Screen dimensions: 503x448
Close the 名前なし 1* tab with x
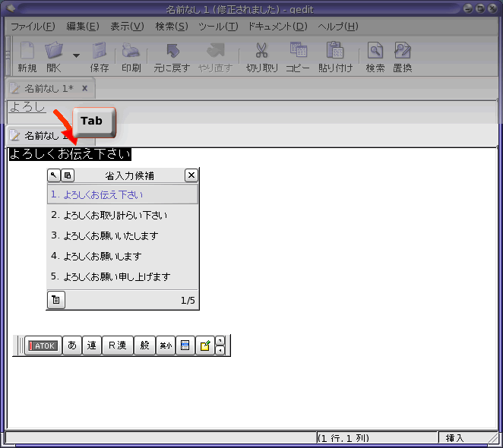(x=84, y=88)
